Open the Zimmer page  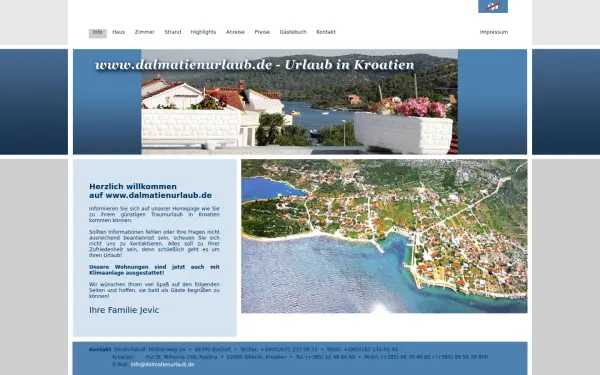click(x=145, y=32)
